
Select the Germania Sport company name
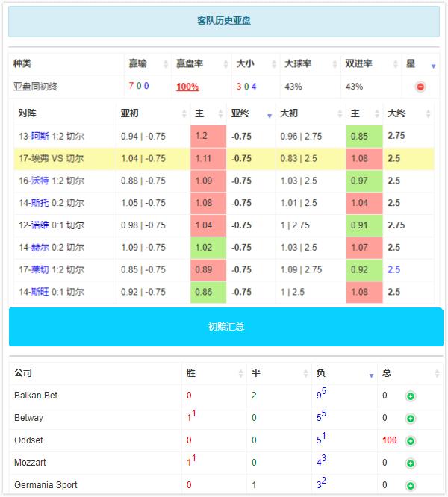(46, 485)
